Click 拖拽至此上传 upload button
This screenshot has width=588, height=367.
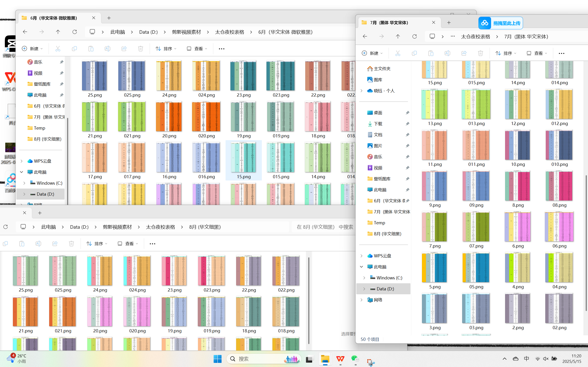(x=501, y=23)
